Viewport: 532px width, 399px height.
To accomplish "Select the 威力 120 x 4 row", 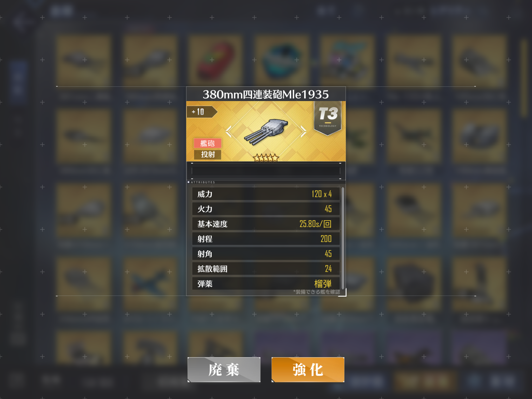I will (x=266, y=194).
